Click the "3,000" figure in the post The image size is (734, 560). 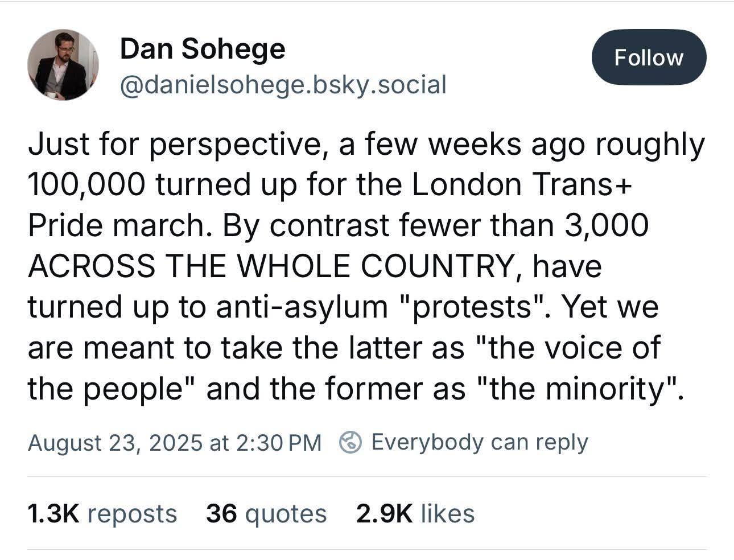click(607, 225)
